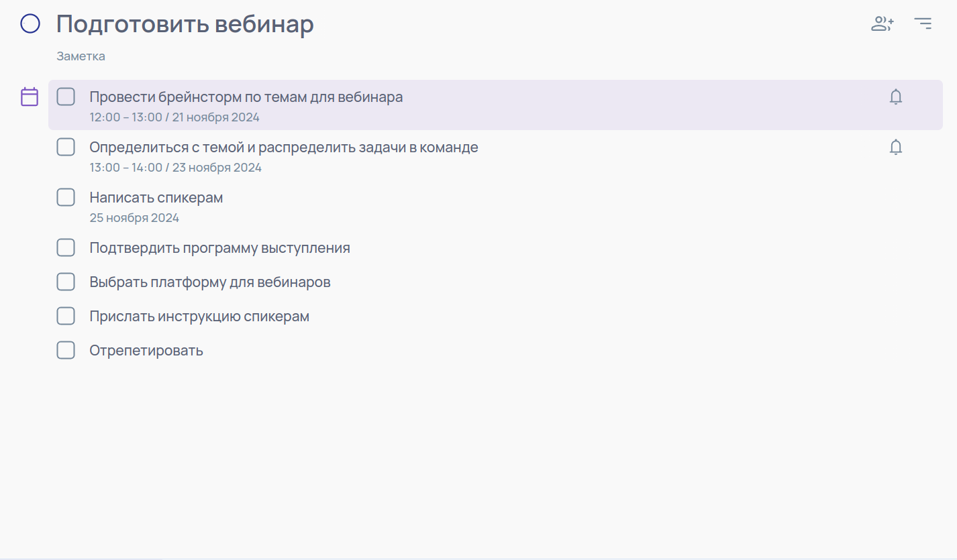Click the title 'Подготовить вебинар'
The width and height of the screenshot is (957, 560).
pos(185,24)
